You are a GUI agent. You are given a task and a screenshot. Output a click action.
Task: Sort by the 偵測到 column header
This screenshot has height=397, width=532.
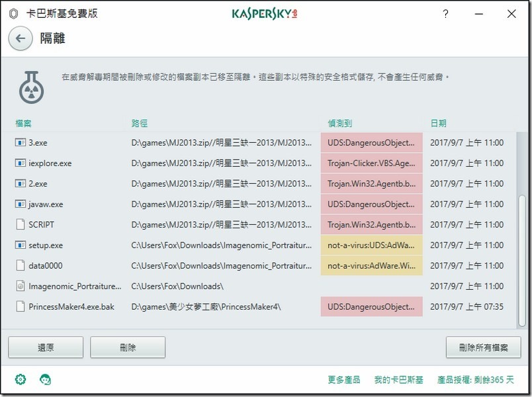coord(340,123)
